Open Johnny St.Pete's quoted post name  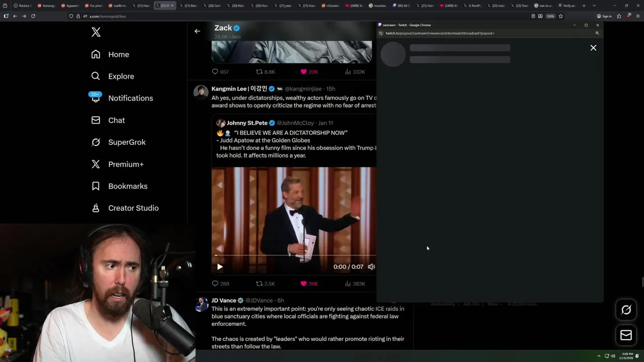tap(247, 123)
